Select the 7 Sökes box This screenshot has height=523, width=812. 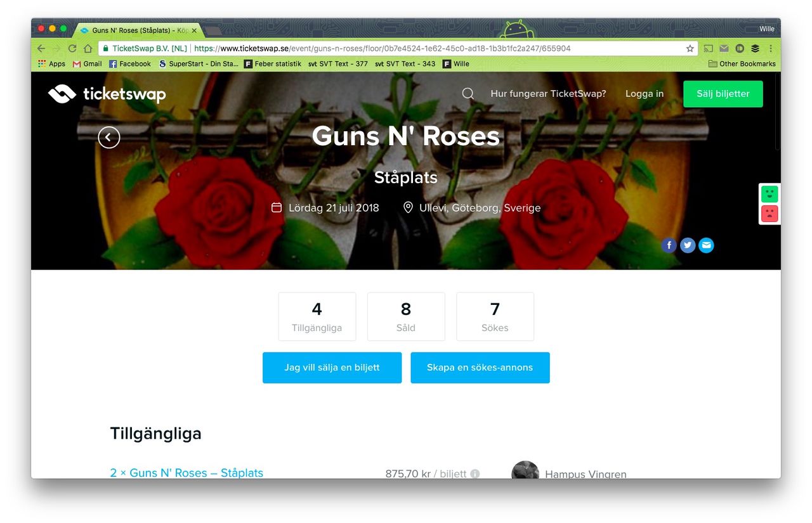[495, 316]
